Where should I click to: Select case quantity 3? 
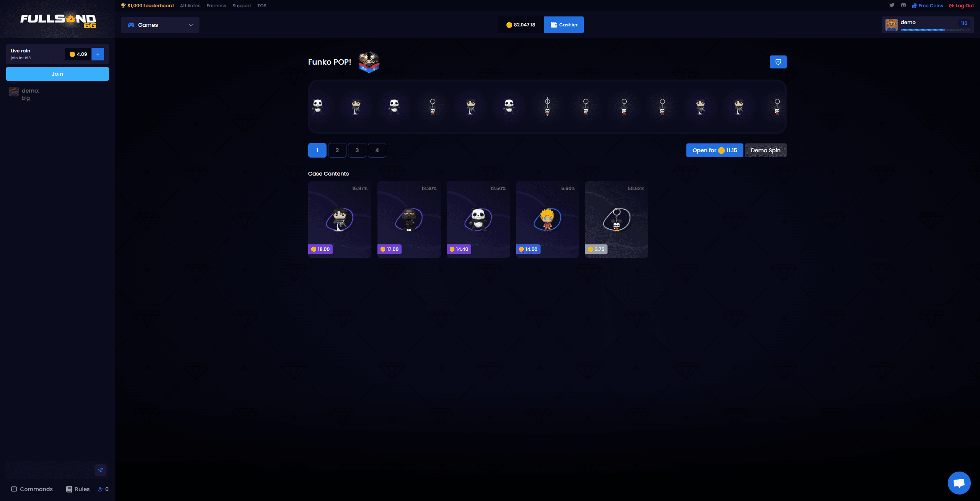tap(357, 150)
